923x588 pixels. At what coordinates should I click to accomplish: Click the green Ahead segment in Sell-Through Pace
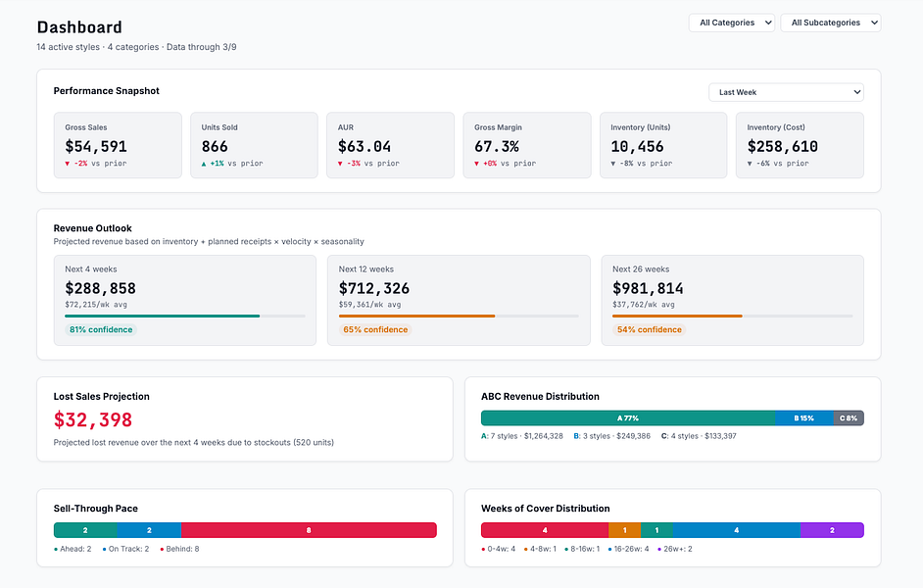pyautogui.click(x=85, y=530)
